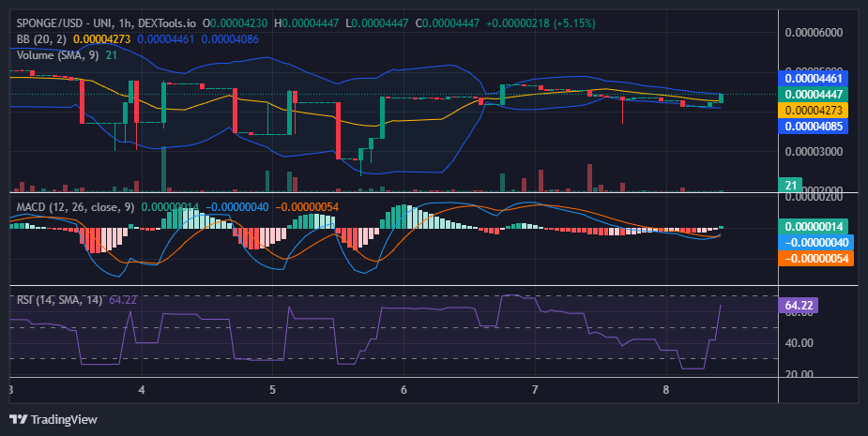The image size is (868, 436).
Task: Click the green MACD histogram label 0.00000014
Action: coord(814,226)
